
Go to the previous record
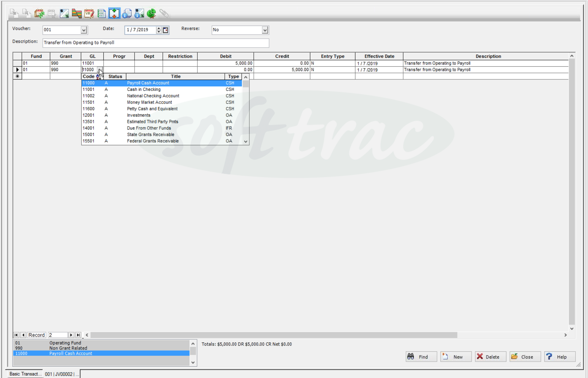[23, 335]
